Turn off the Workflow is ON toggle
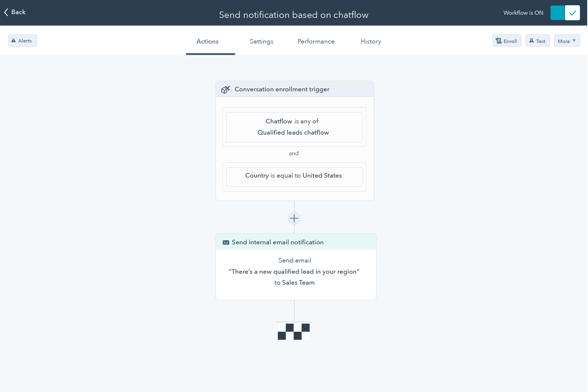 (x=565, y=13)
